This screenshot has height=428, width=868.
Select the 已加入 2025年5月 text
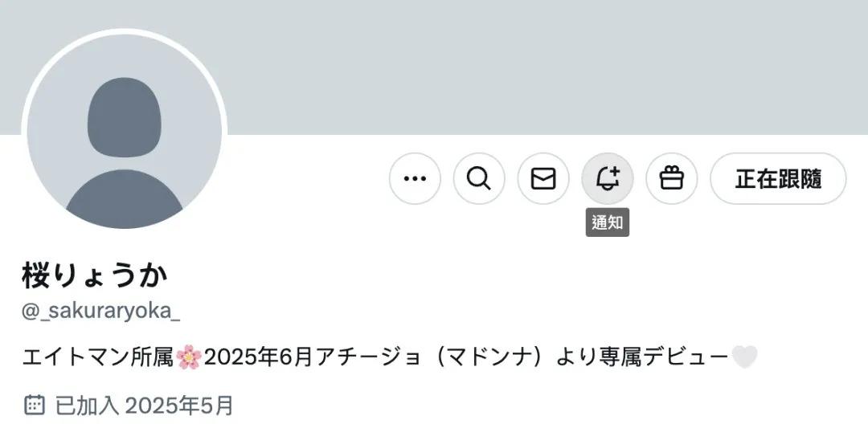click(x=144, y=406)
